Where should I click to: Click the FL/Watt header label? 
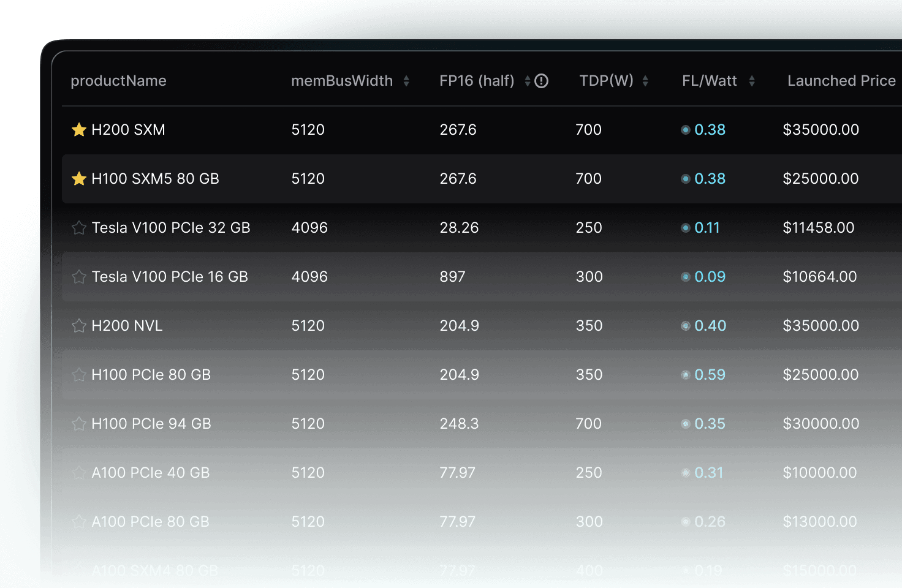710,81
